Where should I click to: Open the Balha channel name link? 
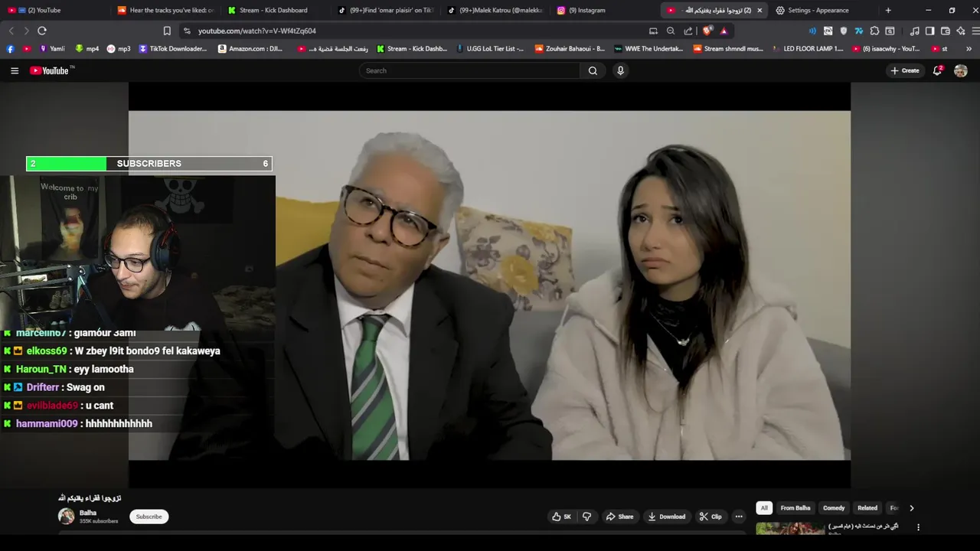[88, 513]
